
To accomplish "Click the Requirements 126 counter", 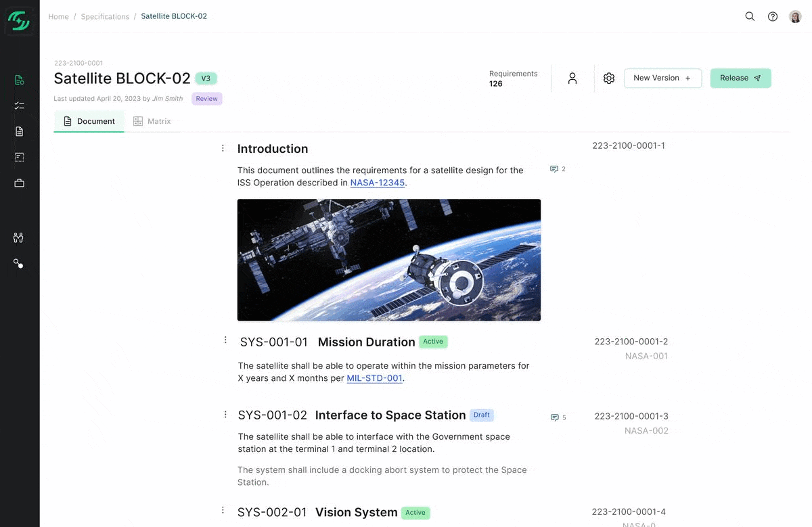I will pyautogui.click(x=514, y=78).
